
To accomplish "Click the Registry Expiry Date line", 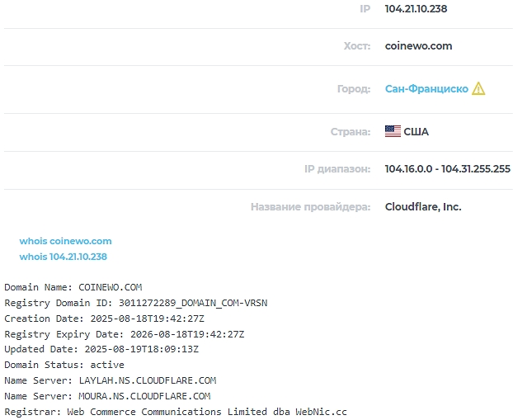I will click(125, 334).
